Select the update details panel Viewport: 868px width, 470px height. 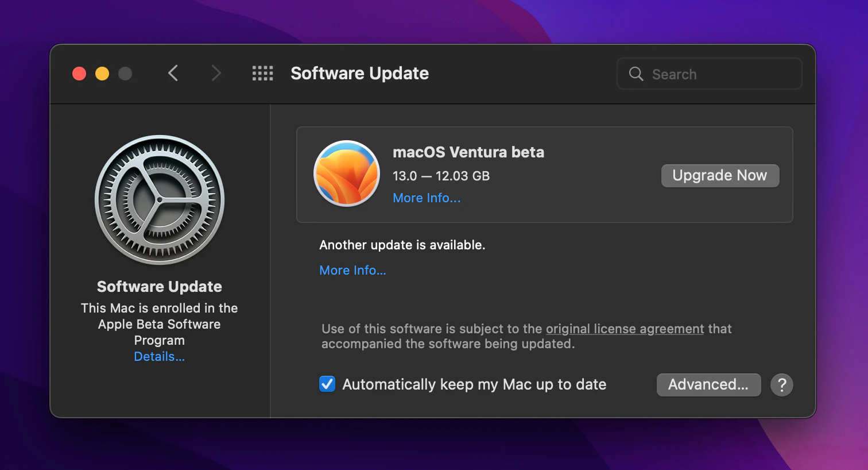(544, 174)
